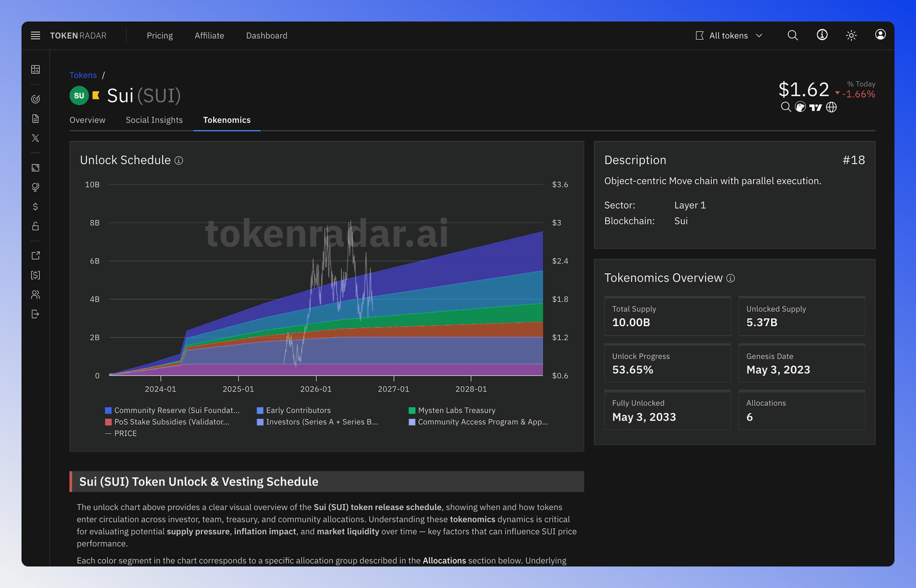Toggle Community Reserve legend swatch
916x588 pixels.
click(x=108, y=410)
